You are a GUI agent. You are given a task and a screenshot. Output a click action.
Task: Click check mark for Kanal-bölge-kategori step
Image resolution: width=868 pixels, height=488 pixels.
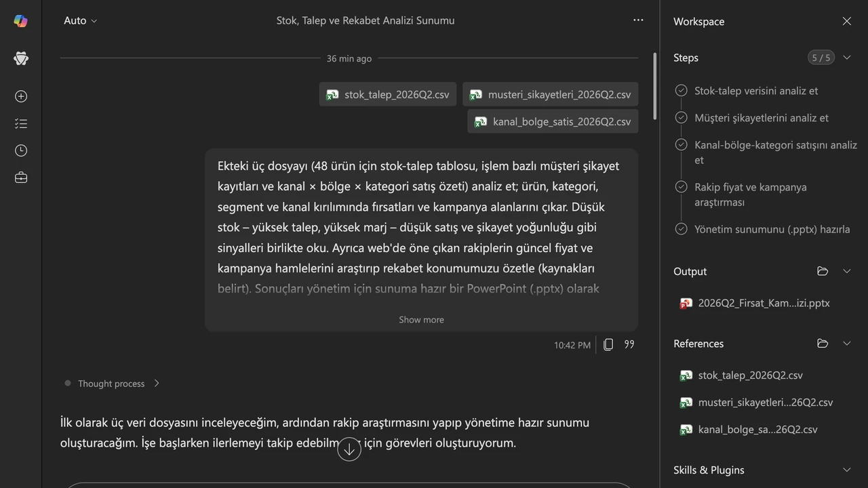click(x=682, y=144)
